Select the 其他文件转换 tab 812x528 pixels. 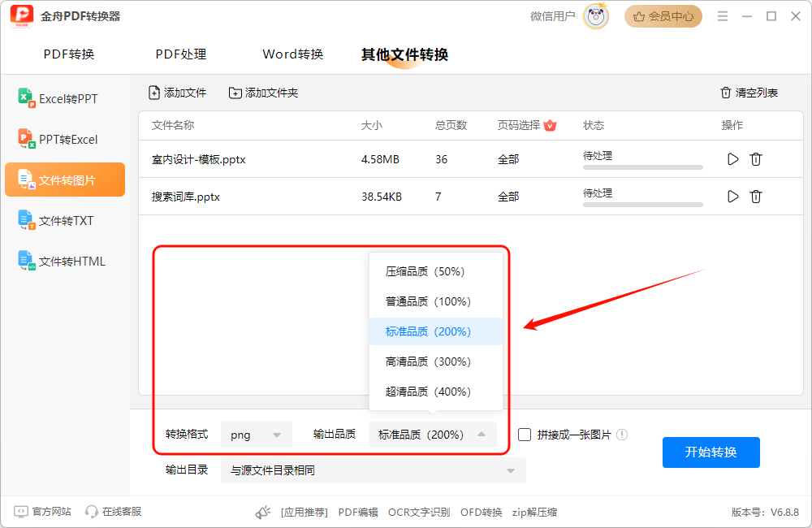click(404, 54)
